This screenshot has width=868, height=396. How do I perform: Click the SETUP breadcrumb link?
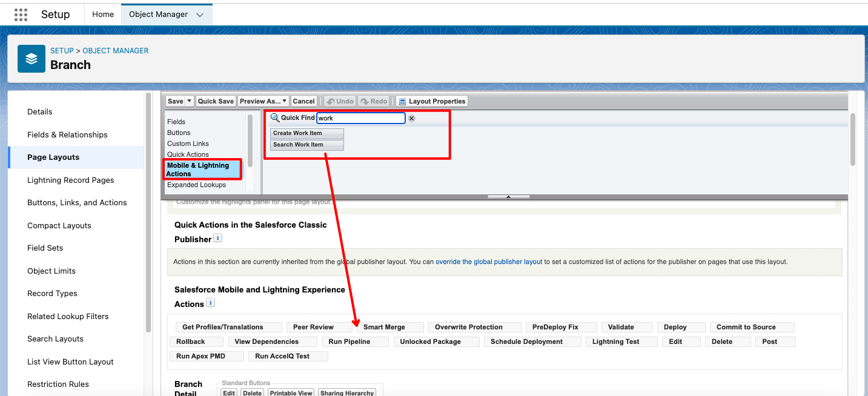click(x=62, y=51)
